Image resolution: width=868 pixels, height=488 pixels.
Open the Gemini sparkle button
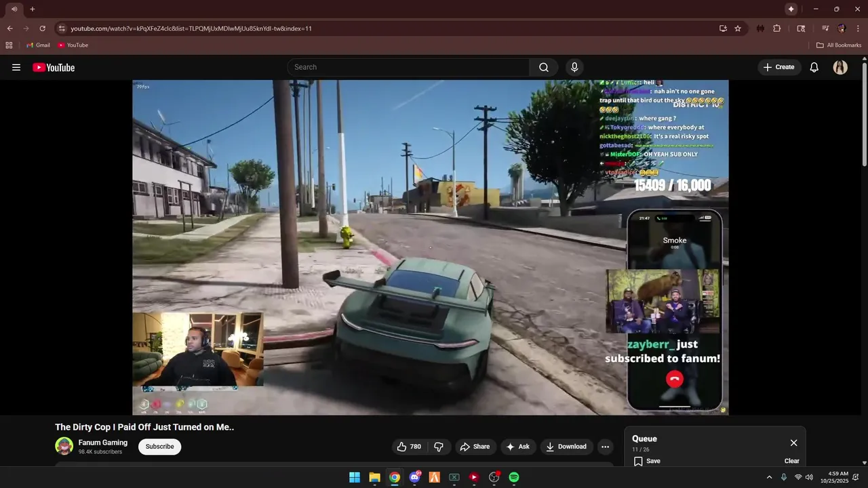pos(791,9)
